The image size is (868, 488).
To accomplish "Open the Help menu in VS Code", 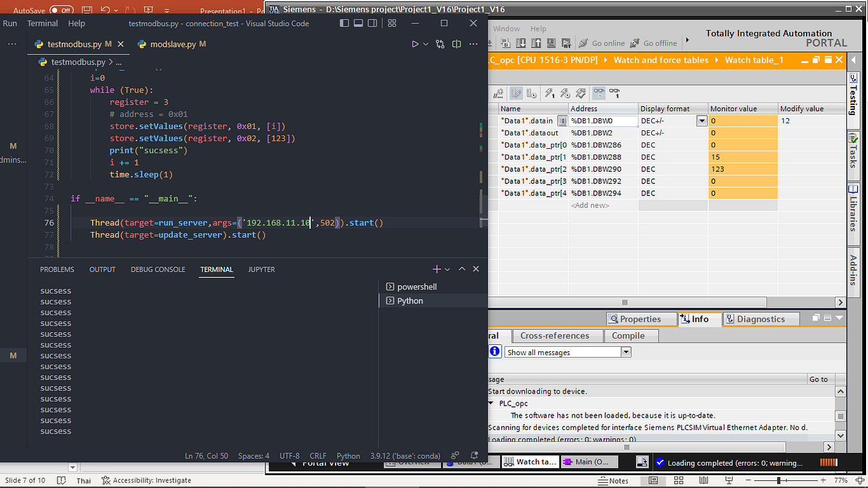I will pos(76,23).
